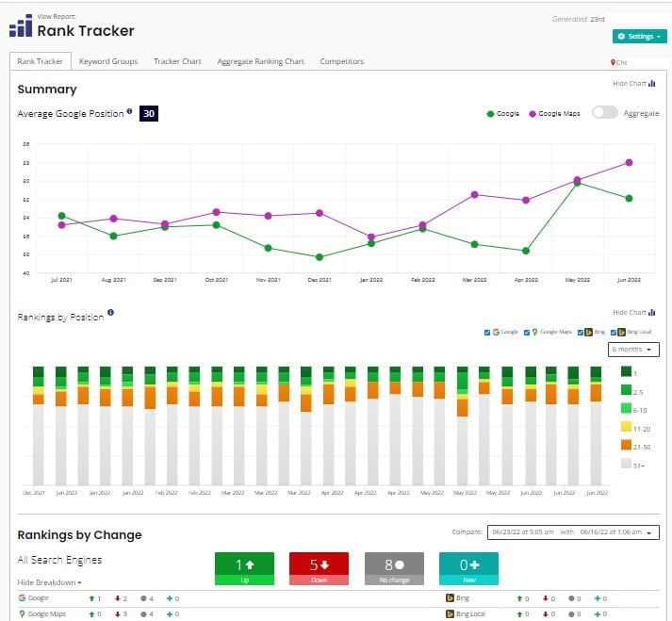Viewport: 672px width, 621px height.
Task: Enable the Aggregate switch
Action: pyautogui.click(x=605, y=113)
